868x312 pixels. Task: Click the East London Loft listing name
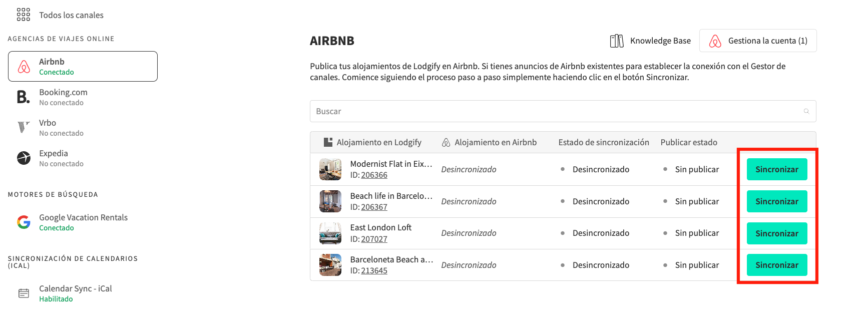coord(381,227)
